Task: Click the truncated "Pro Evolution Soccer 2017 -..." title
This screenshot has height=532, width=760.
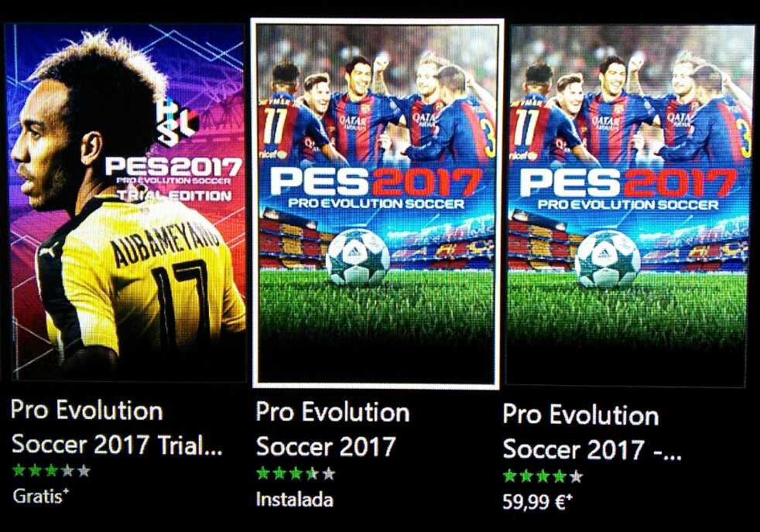Action: pos(592,432)
